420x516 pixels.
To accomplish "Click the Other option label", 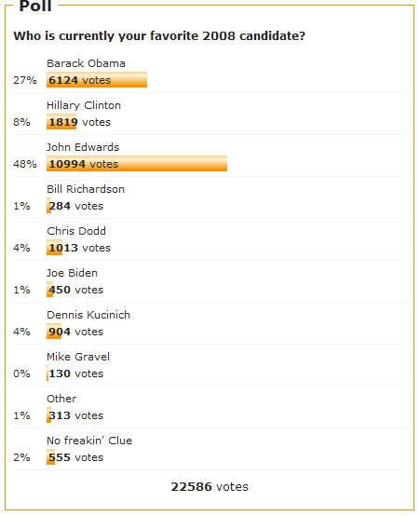I will coord(61,399).
